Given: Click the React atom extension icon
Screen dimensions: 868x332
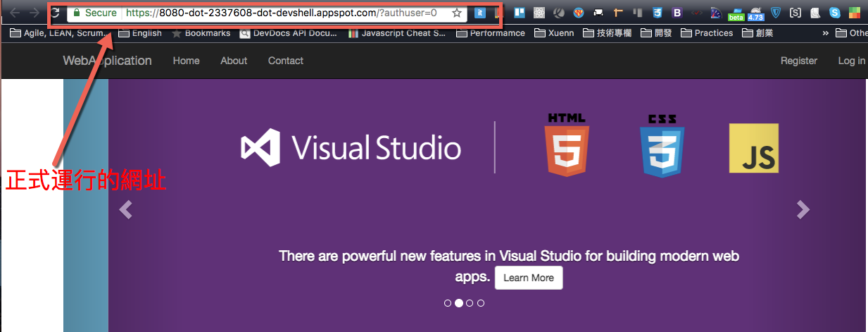Looking at the screenshot, I should coord(539,13).
